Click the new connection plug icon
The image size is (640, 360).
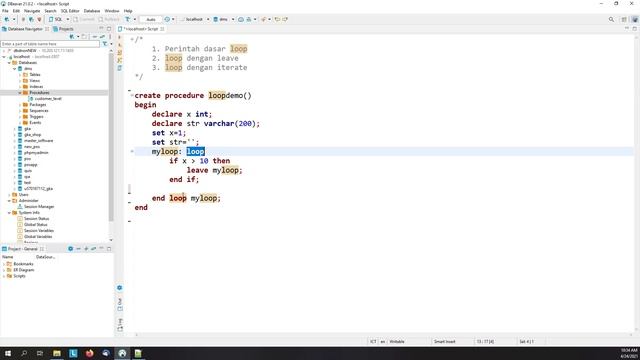(7, 19)
